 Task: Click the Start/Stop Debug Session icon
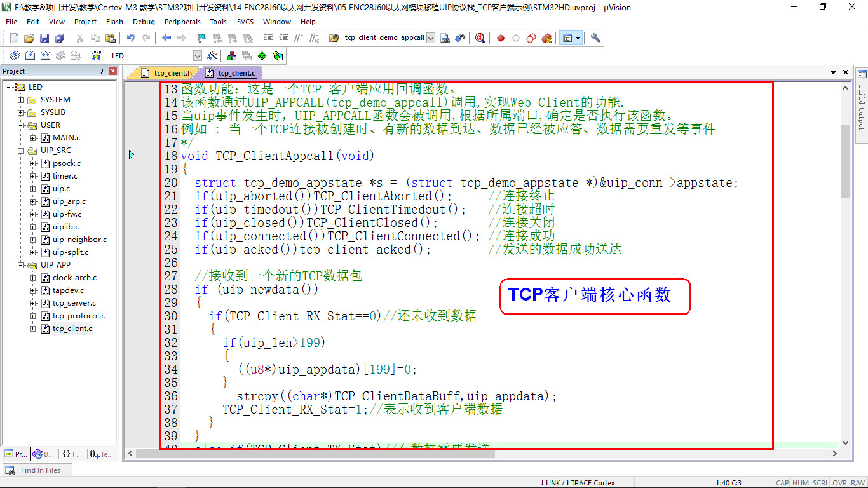coord(480,38)
